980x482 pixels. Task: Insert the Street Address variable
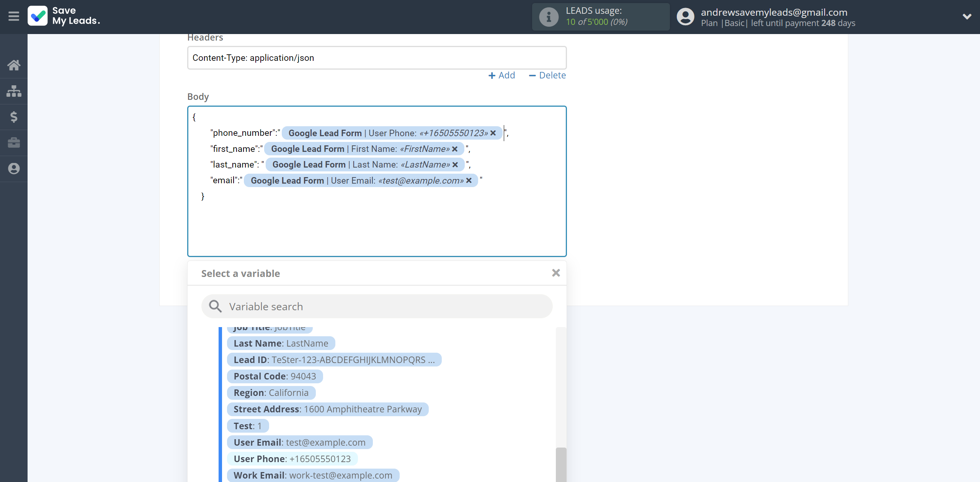tap(328, 409)
